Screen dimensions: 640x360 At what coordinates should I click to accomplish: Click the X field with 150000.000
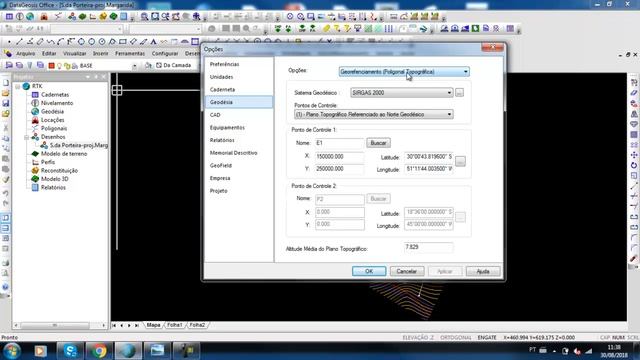tap(339, 156)
